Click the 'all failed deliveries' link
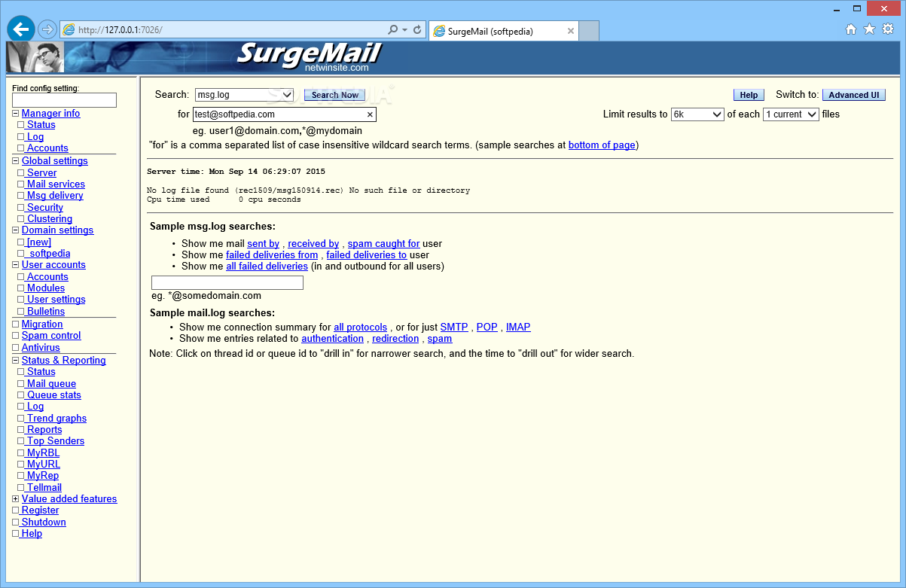906x588 pixels. (267, 267)
